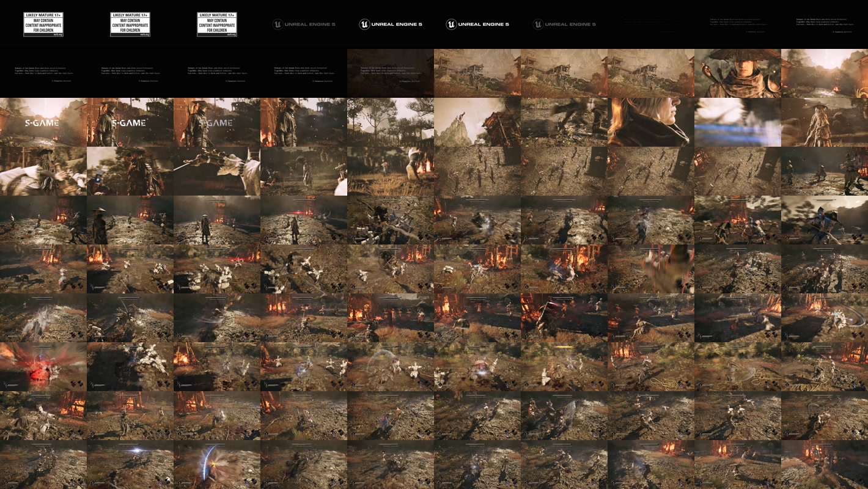Click the frame with large blurred foreground object
The image size is (868, 489).
click(x=651, y=269)
